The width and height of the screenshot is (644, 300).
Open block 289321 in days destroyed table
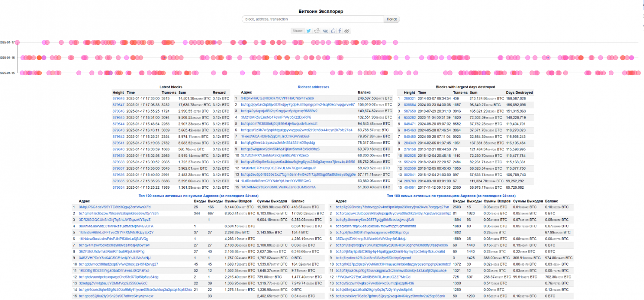pos(410,98)
